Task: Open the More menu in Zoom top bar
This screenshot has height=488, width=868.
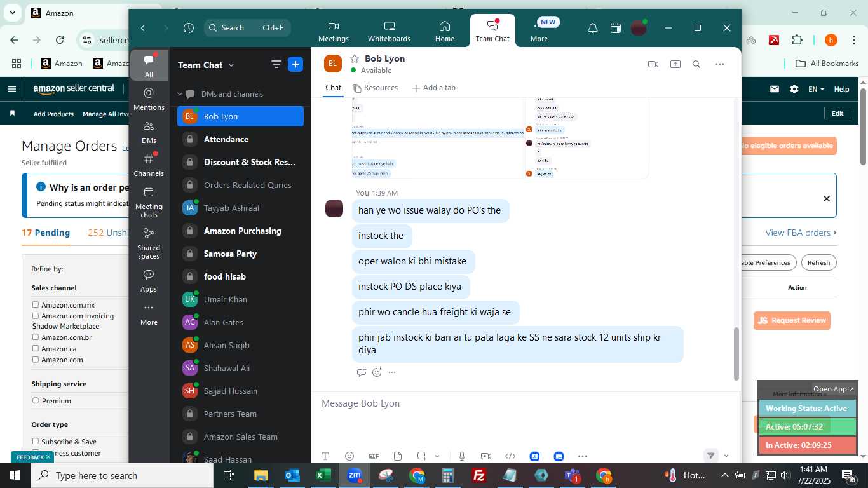Action: pos(539,31)
